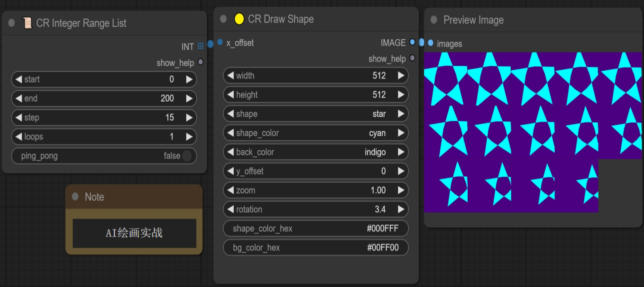
Task: Edit the bg_color_hex field
Action: coord(316,247)
